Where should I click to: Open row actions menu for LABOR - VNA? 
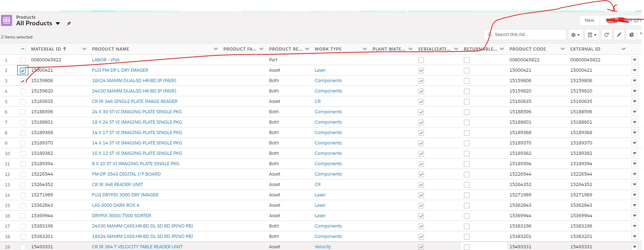click(x=634, y=60)
